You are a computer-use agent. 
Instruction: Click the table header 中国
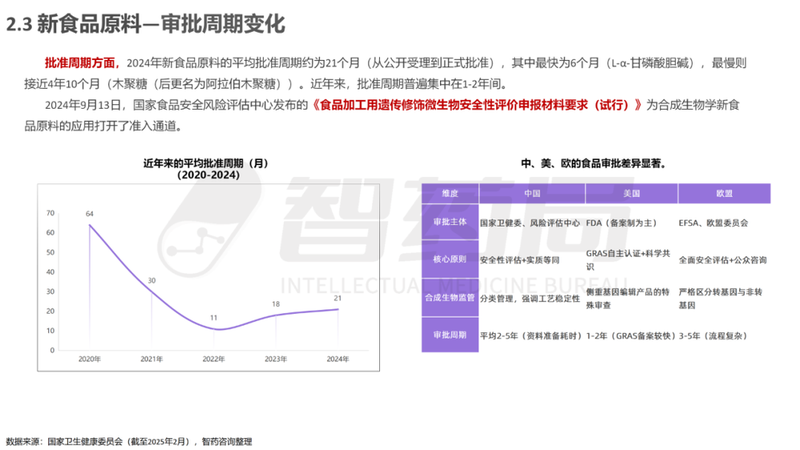[532, 193]
